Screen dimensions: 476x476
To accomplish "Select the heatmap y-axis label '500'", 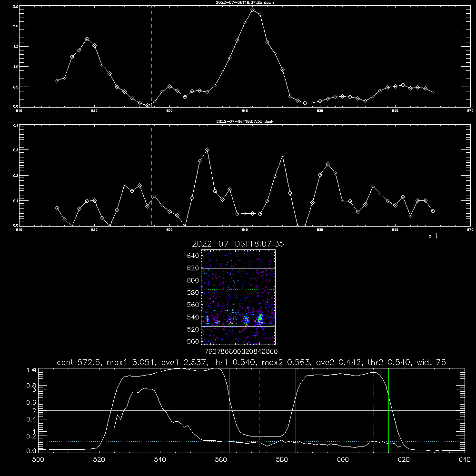I will 193,341.
